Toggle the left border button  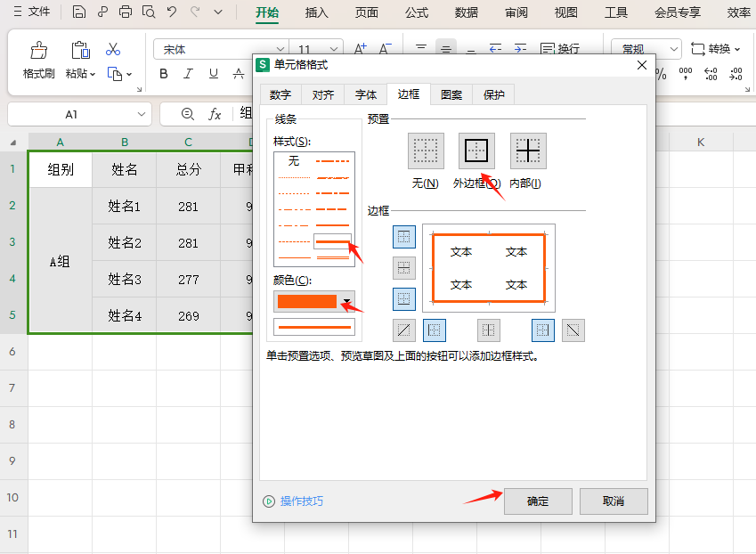(x=435, y=330)
